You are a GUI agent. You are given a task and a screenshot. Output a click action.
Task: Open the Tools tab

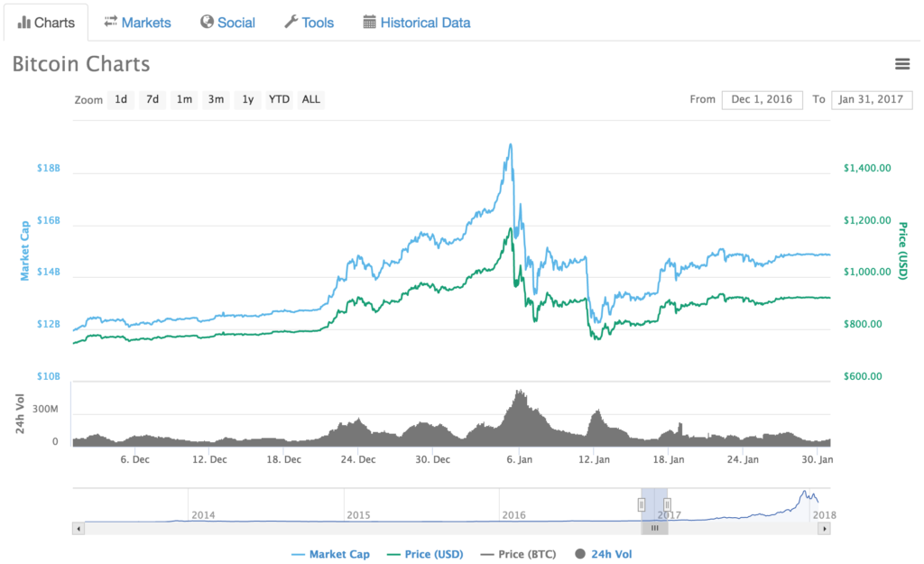[310, 23]
